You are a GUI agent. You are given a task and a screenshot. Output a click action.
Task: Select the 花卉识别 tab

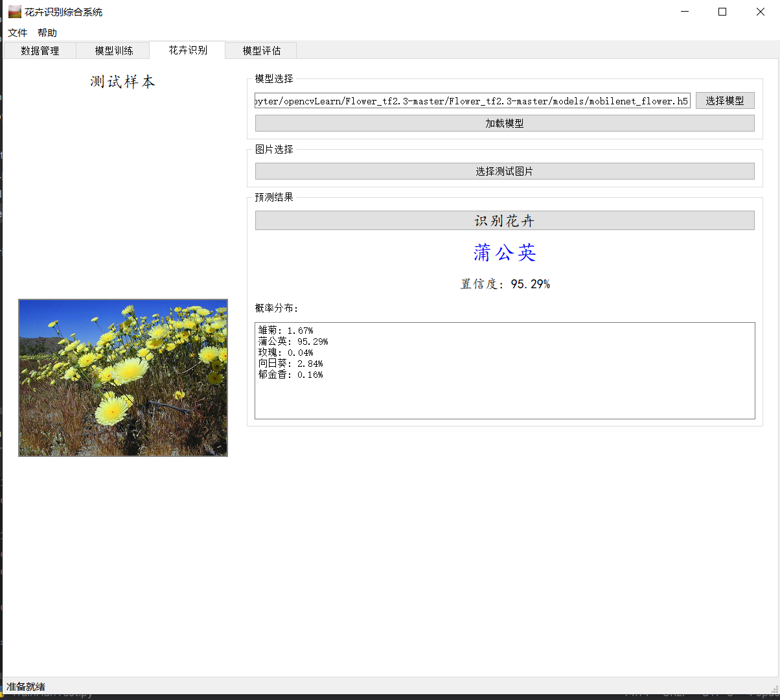pyautogui.click(x=188, y=50)
